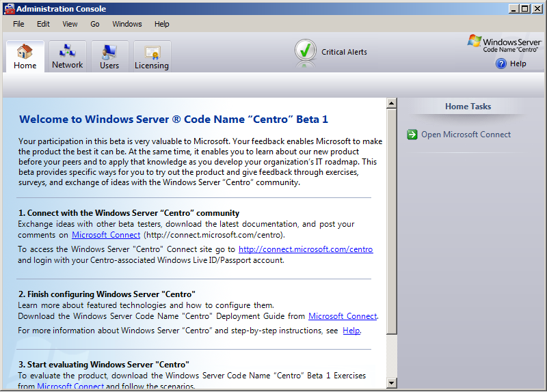This screenshot has width=547, height=392.
Task: Click the Welcome to Windows Server heading
Action: (174, 119)
